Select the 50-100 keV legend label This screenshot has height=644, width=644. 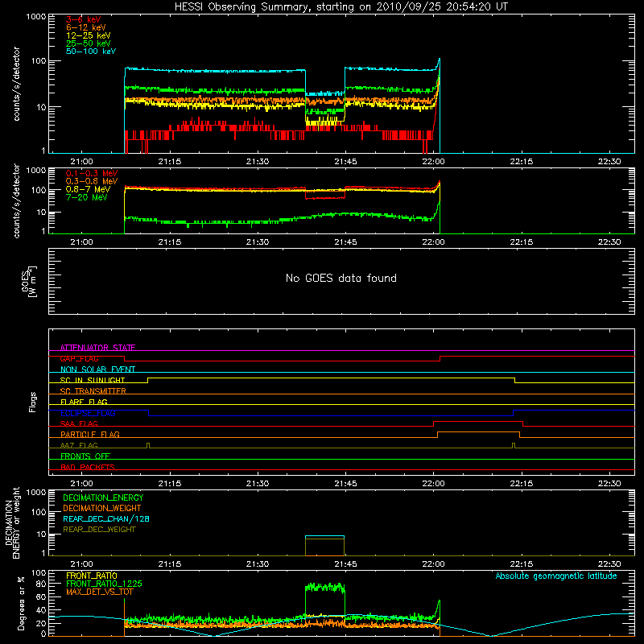click(x=91, y=52)
